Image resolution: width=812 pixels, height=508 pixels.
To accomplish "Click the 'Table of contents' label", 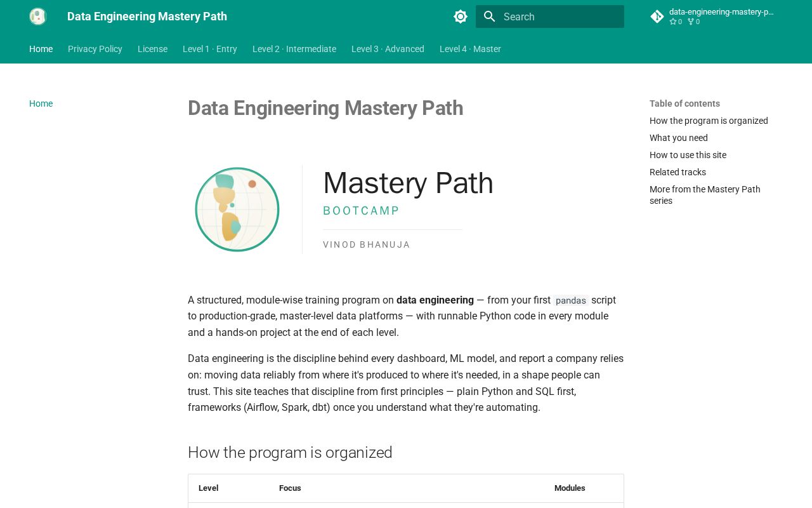I will point(684,104).
